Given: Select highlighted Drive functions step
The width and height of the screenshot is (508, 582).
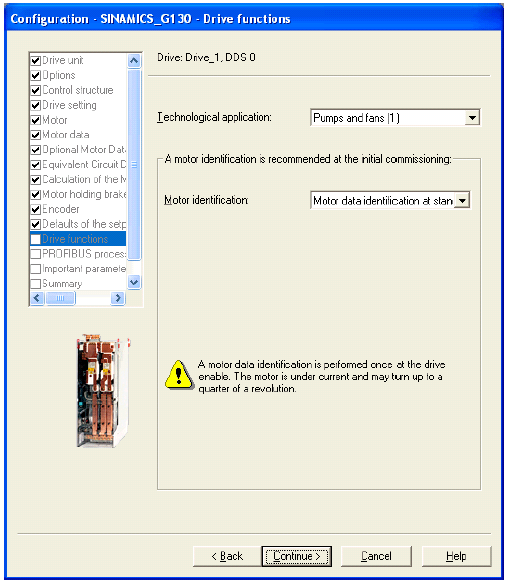Looking at the screenshot, I should click(x=78, y=239).
